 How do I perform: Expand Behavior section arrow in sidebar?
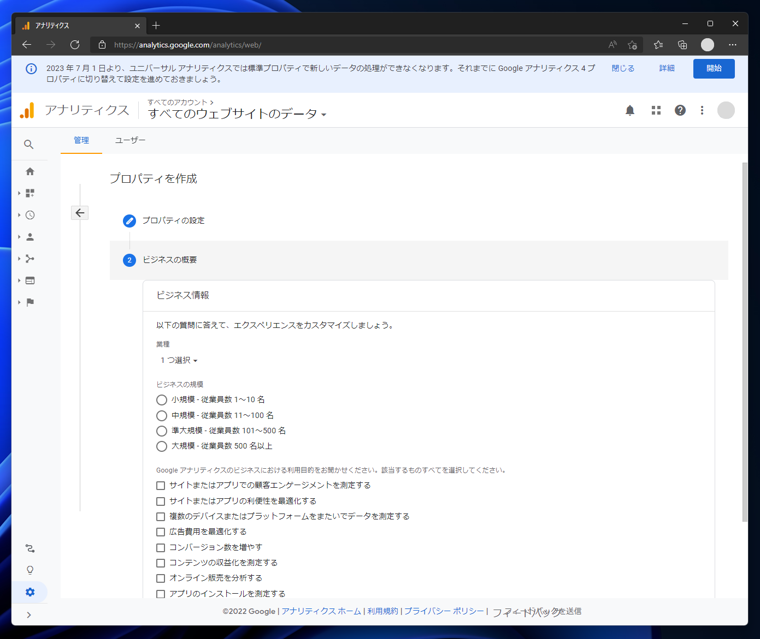pos(19,280)
